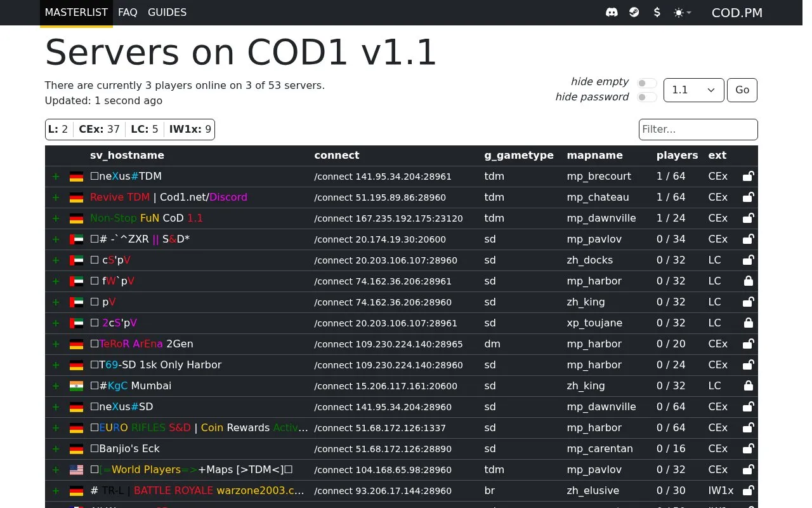
Task: Click the closed lock icon on fW`pV row
Action: 749,281
